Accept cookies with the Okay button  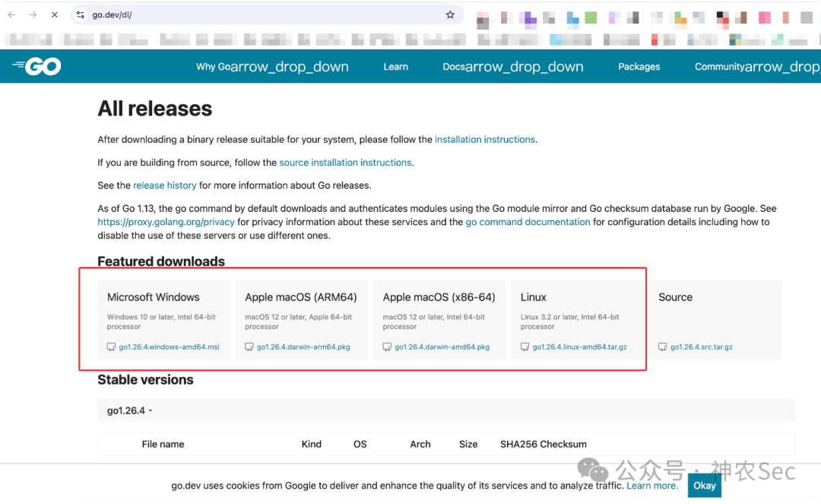705,486
